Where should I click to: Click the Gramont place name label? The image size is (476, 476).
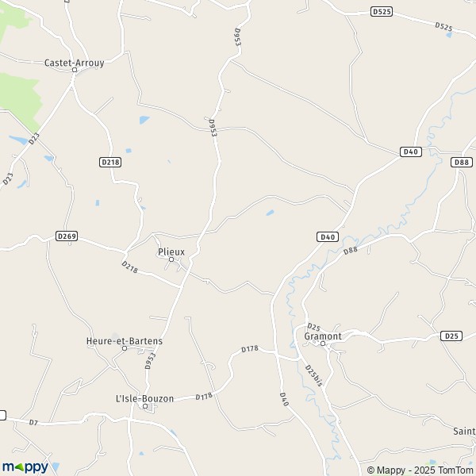coord(323,336)
